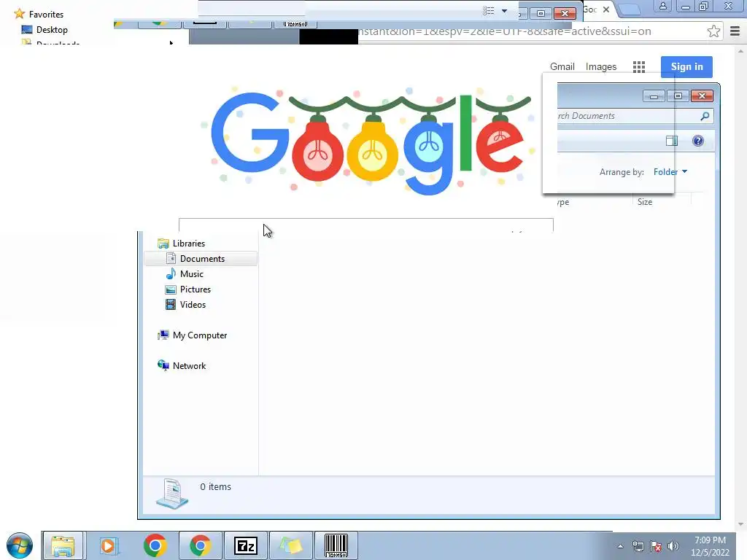
Task: Open the 7-Zip taskbar icon
Action: pos(246,545)
